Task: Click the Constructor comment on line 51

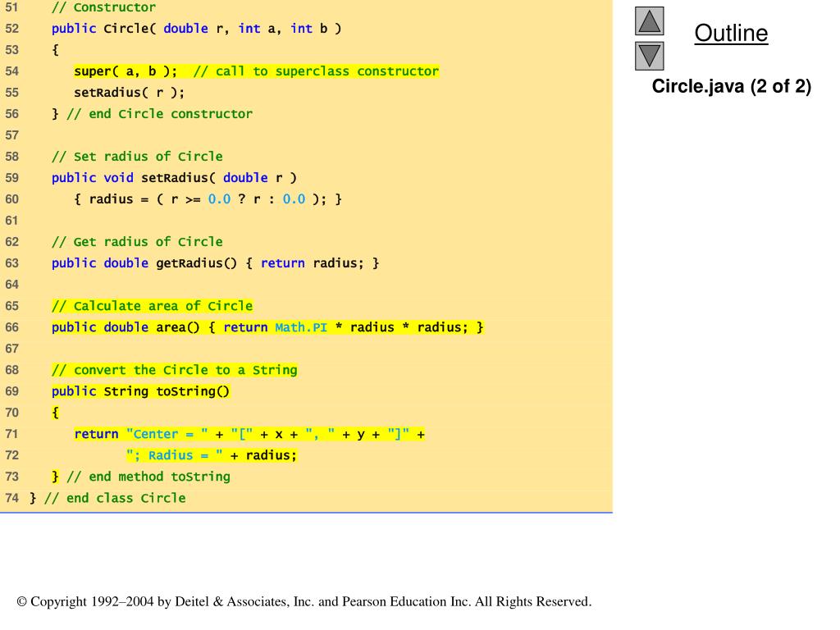Action: (x=103, y=7)
